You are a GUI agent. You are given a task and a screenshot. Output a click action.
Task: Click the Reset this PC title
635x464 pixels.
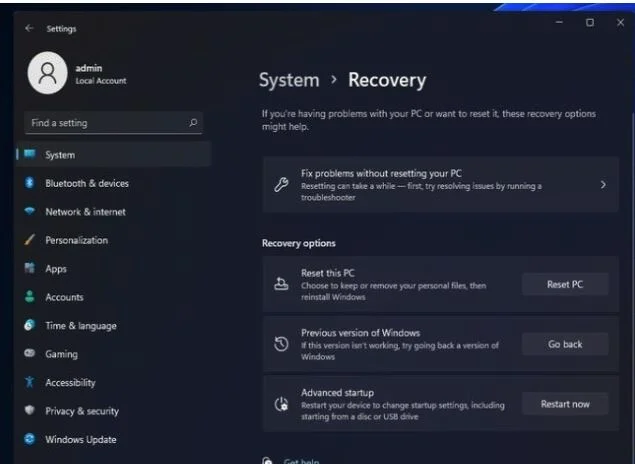click(328, 273)
